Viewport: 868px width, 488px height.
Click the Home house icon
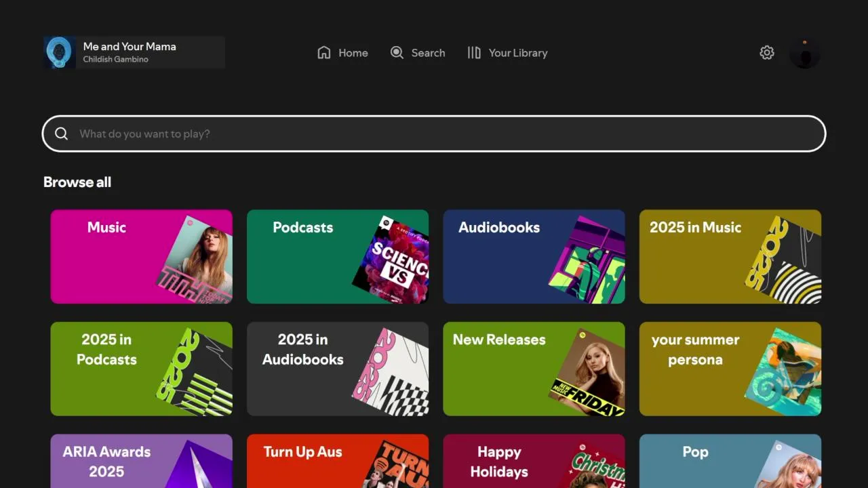click(x=324, y=53)
